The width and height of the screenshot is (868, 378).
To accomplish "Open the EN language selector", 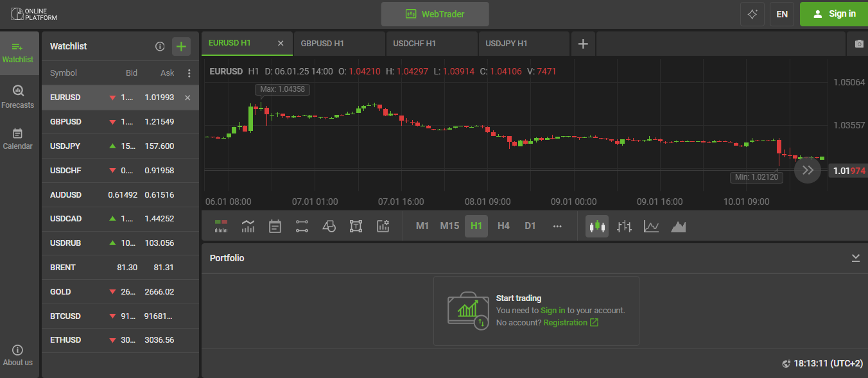I will [781, 14].
